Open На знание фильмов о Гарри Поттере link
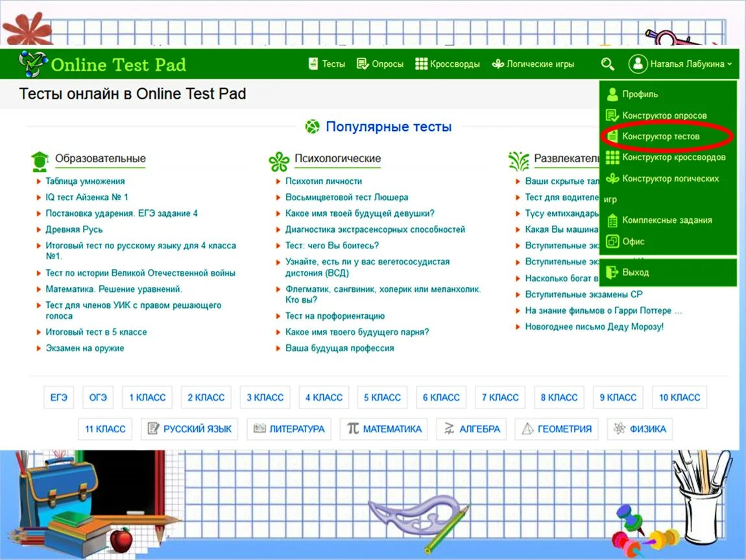 pyautogui.click(x=603, y=310)
